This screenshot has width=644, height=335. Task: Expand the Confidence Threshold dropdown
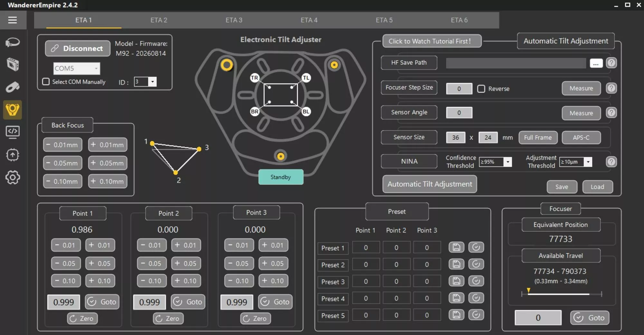point(495,162)
